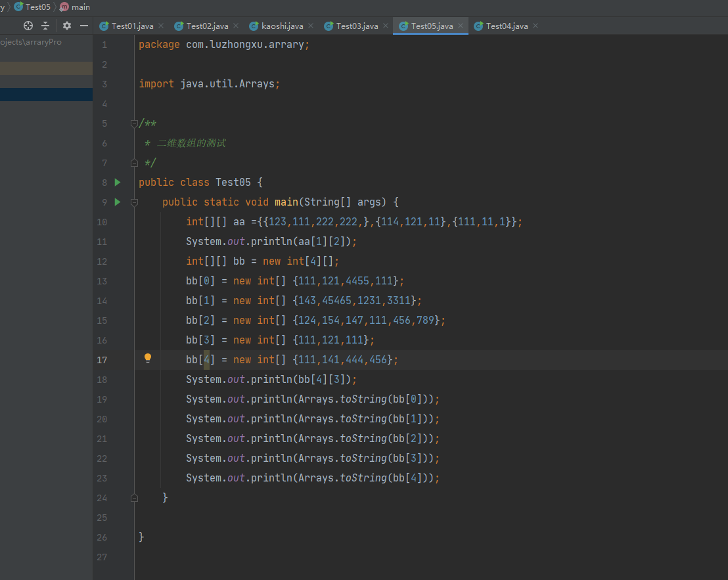Image resolution: width=728 pixels, height=580 pixels.
Task: Click line number 17 in the gutter
Action: pos(102,360)
